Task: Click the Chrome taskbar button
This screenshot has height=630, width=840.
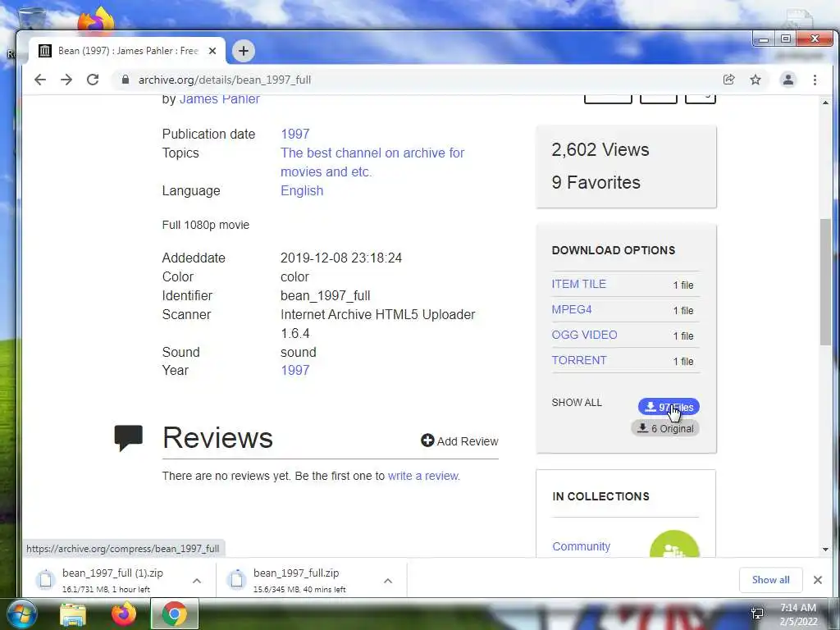Action: (x=174, y=614)
